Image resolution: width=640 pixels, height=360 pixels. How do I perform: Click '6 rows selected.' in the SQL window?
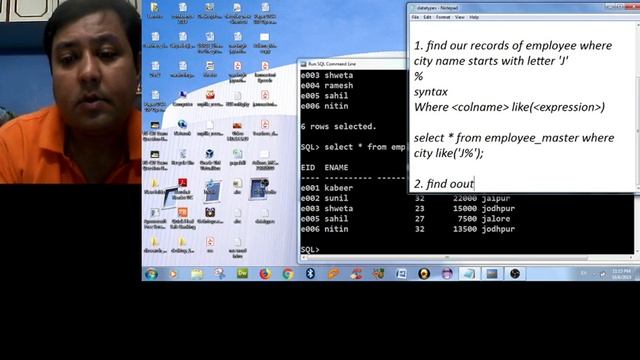click(x=338, y=127)
